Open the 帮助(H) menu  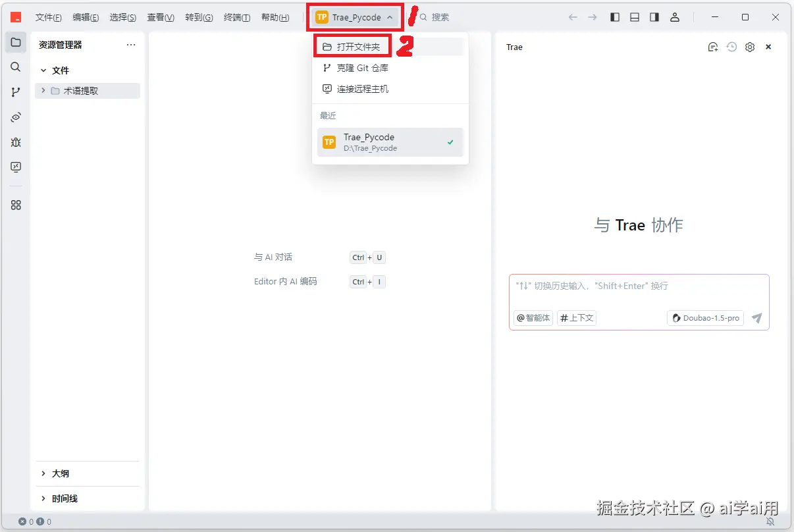(x=275, y=17)
